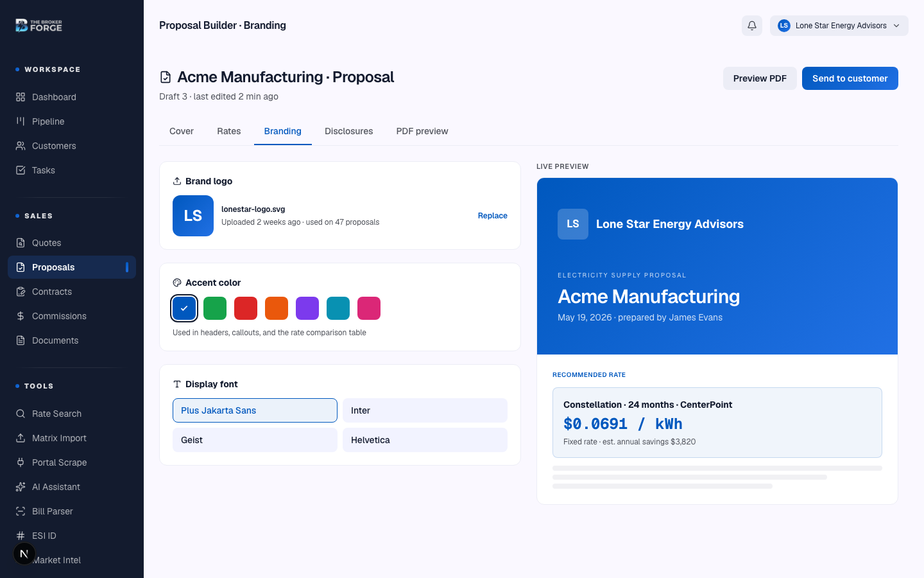Choose the Geist display font
The width and height of the screenshot is (924, 578).
coord(255,440)
